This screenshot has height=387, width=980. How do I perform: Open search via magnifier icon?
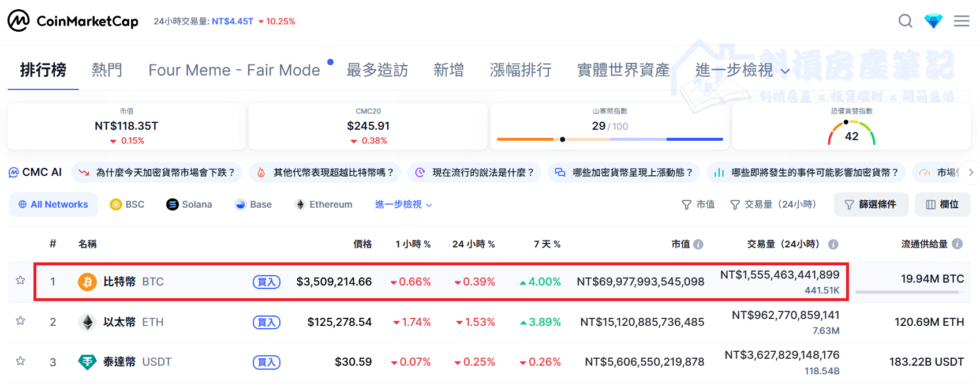pos(906,21)
